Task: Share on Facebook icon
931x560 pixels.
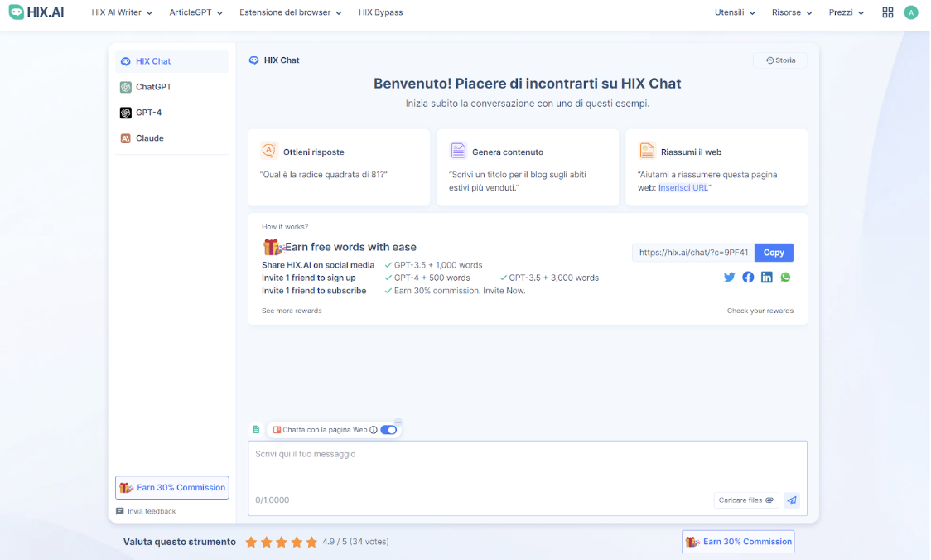Action: click(748, 278)
